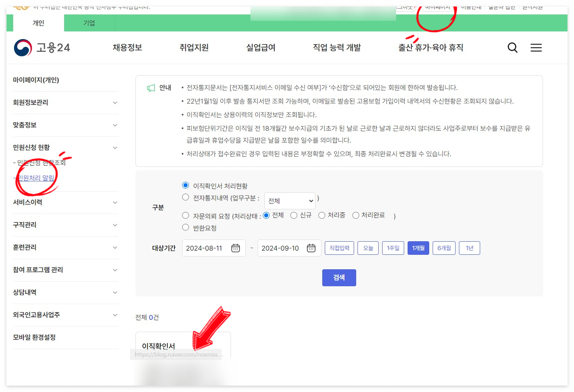The width and height of the screenshot is (574, 392).
Task: Open the 실업급여 menu item
Action: coord(261,48)
